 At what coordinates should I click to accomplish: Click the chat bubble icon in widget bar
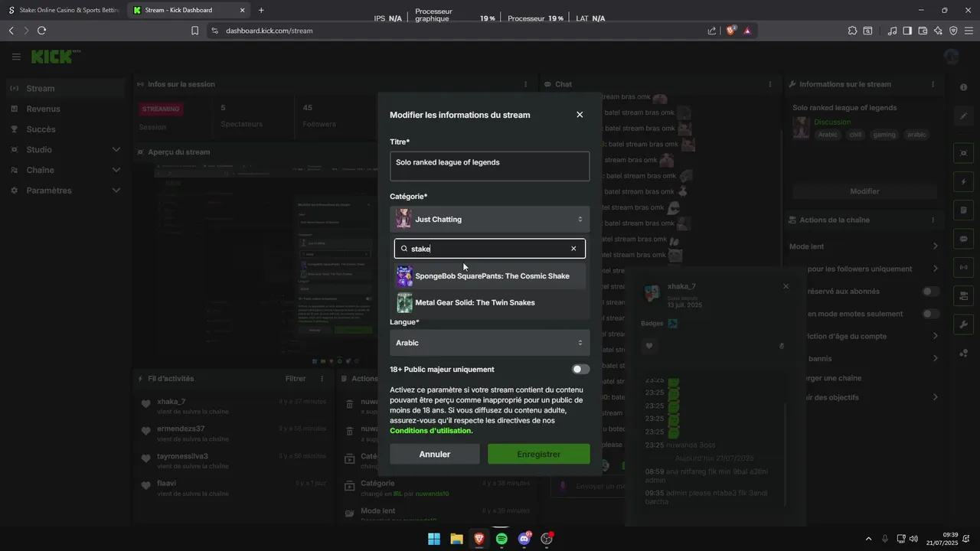tap(964, 239)
